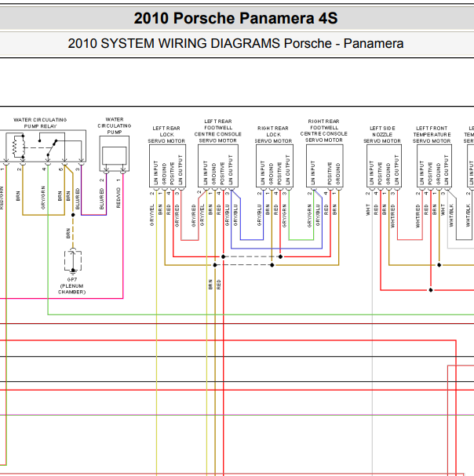This screenshot has height=476, width=474.
Task: Click the "WHT/RED" label under left front temperature pin 2
Action: [417, 216]
